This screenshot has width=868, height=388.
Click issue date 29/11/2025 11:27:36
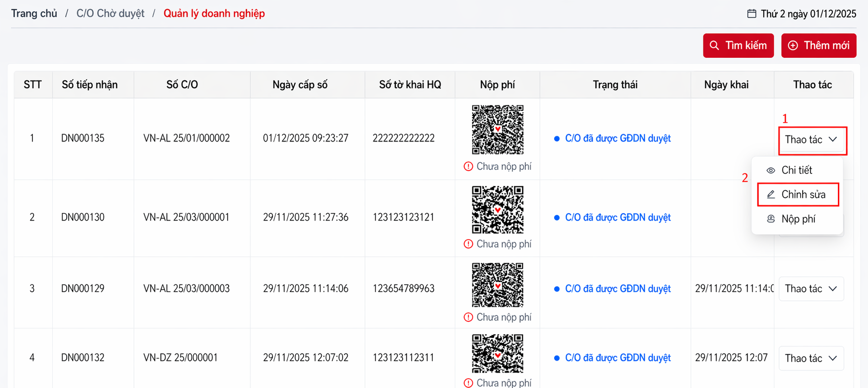[306, 217]
